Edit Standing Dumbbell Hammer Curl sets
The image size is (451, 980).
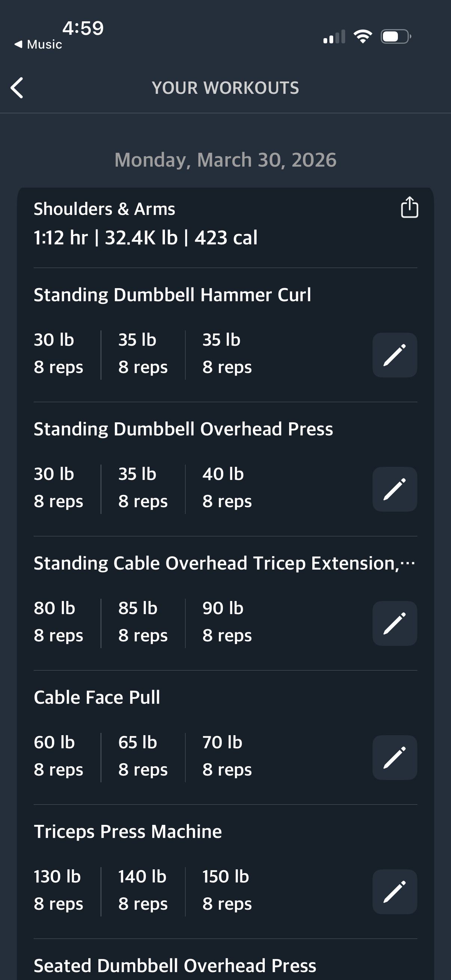[394, 355]
